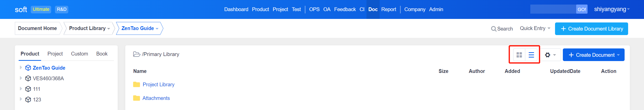The image size is (644, 110).
Task: Click the top search input field
Action: pyautogui.click(x=553, y=9)
